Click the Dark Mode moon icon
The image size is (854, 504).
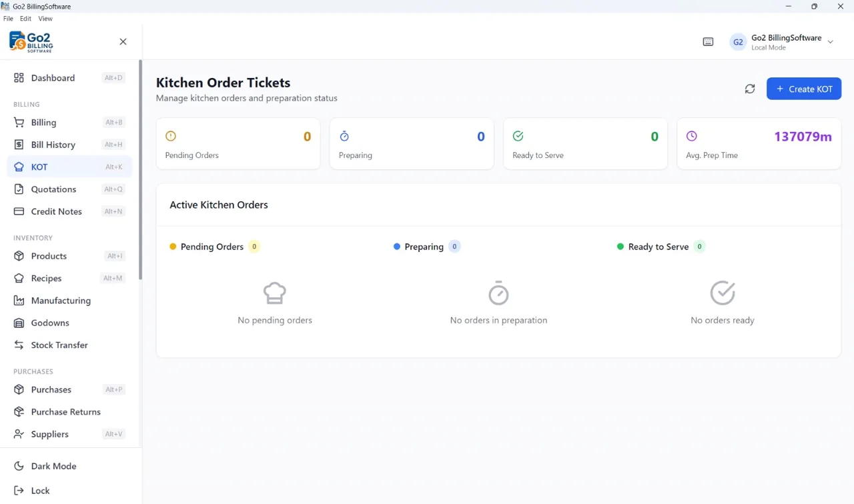[19, 466]
